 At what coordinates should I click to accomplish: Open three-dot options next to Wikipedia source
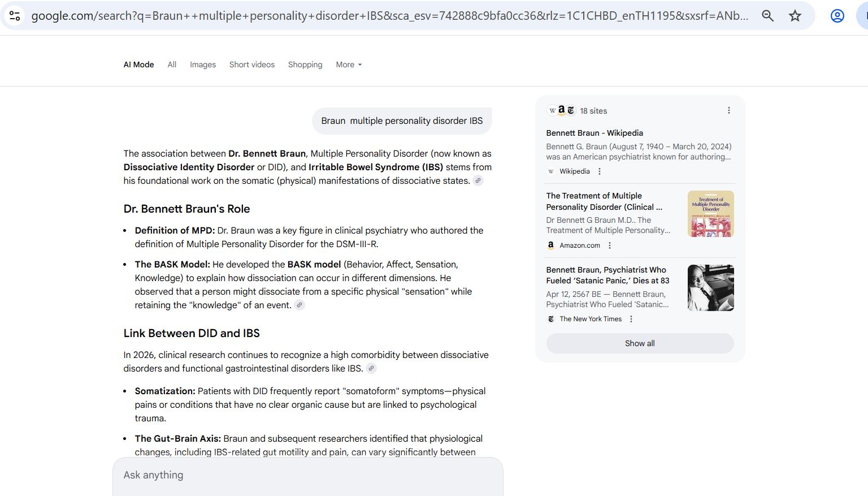click(600, 171)
